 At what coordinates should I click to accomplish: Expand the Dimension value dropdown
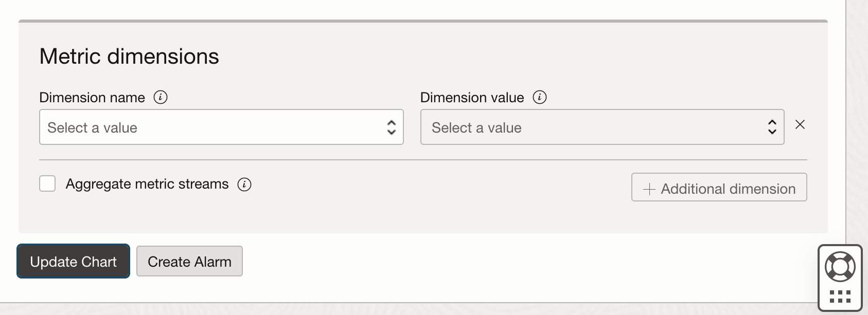pyautogui.click(x=602, y=127)
